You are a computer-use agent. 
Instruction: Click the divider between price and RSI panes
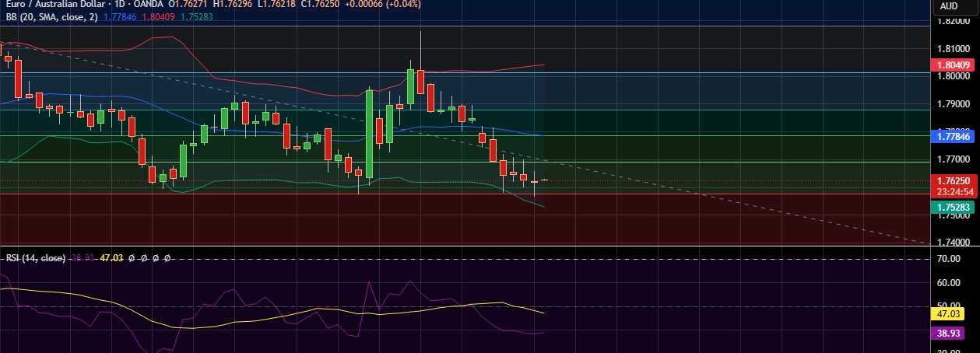(467, 246)
